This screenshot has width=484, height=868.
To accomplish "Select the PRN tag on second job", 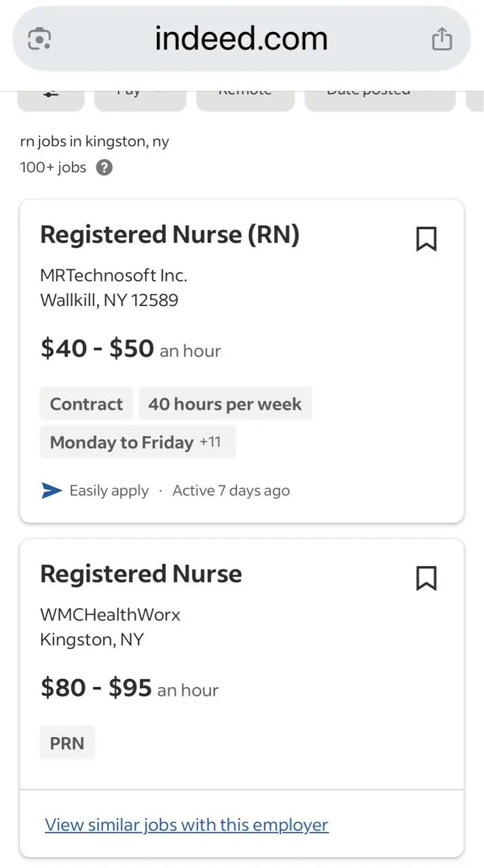I will click(67, 743).
